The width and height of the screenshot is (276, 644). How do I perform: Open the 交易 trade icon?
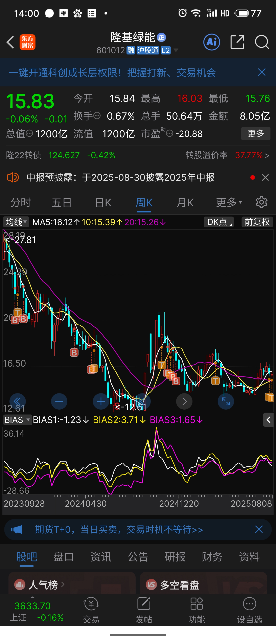pos(91,610)
